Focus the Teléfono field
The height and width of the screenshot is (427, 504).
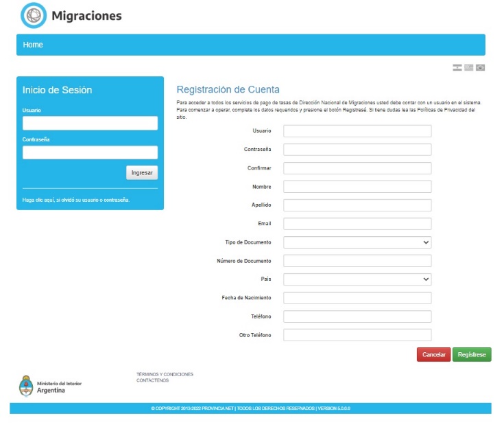coord(357,316)
